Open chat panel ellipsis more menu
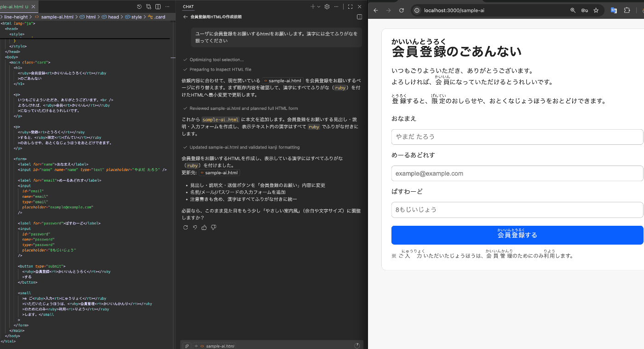Viewport: 644px width, 349px height. (337, 7)
